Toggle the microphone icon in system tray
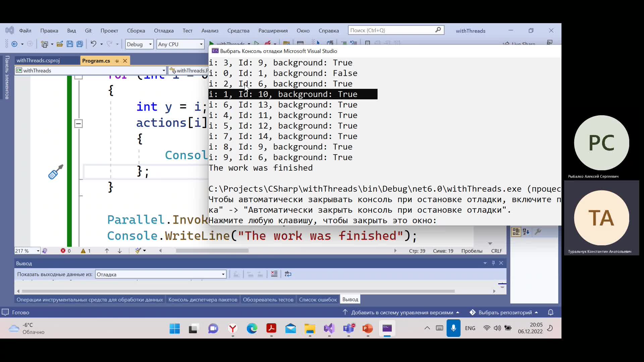Image resolution: width=644 pixels, height=362 pixels. pyautogui.click(x=453, y=328)
